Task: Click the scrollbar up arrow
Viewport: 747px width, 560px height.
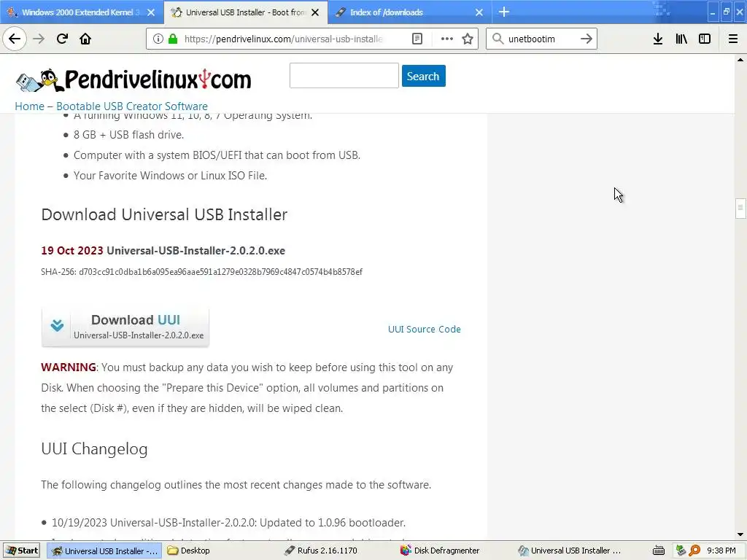Action: (x=740, y=60)
